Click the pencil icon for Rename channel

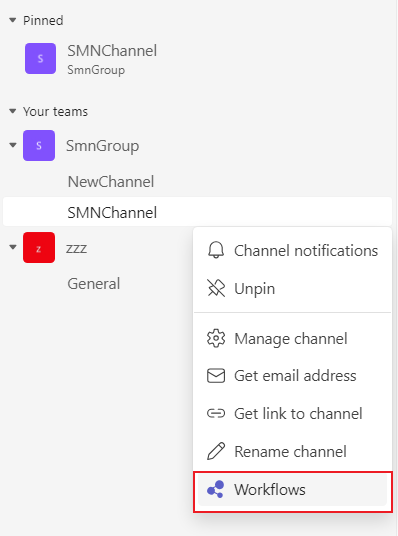[216, 451]
